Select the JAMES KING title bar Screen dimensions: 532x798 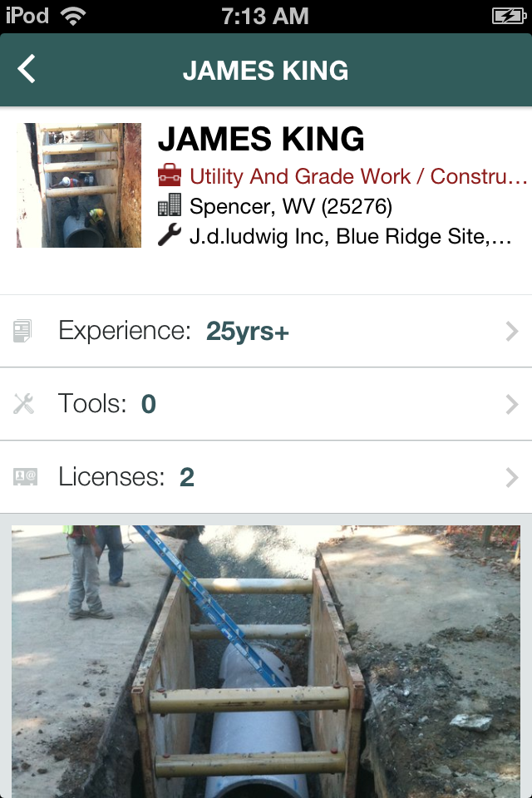tap(266, 70)
